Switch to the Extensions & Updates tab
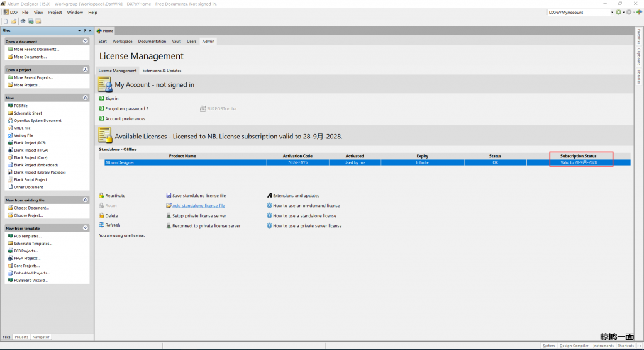Screen dimensions: 644x350 click(x=162, y=71)
